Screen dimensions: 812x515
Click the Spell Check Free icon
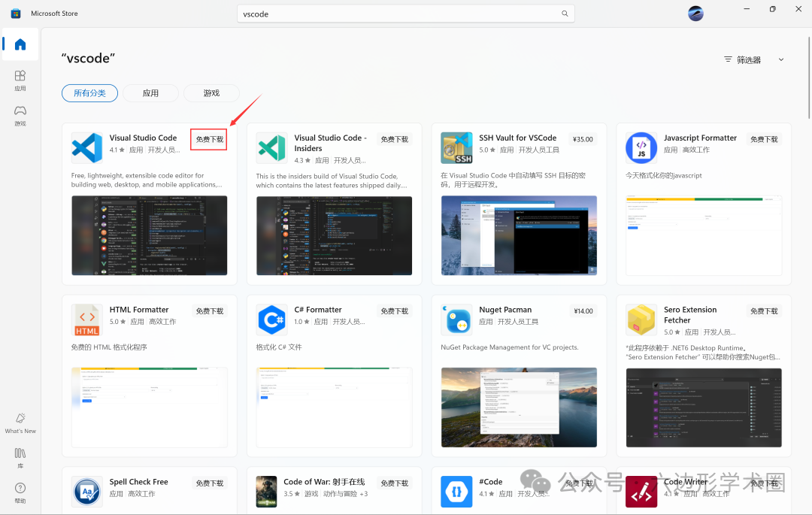pos(86,491)
